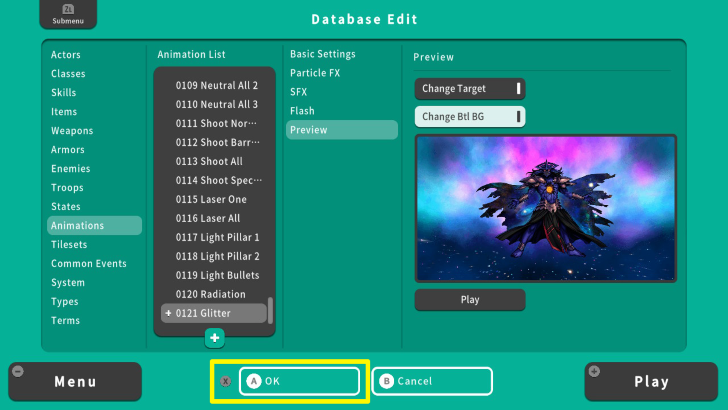Click the animation list scrollbar

pyautogui.click(x=271, y=310)
